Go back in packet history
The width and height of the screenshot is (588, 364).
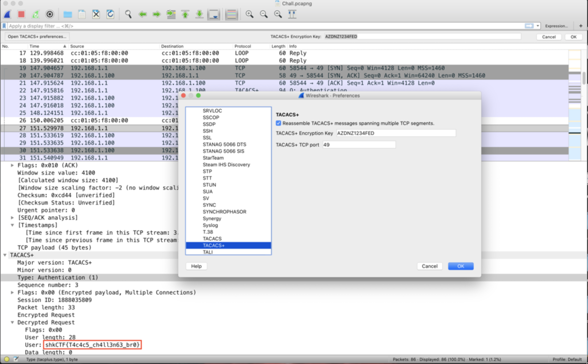point(142,14)
